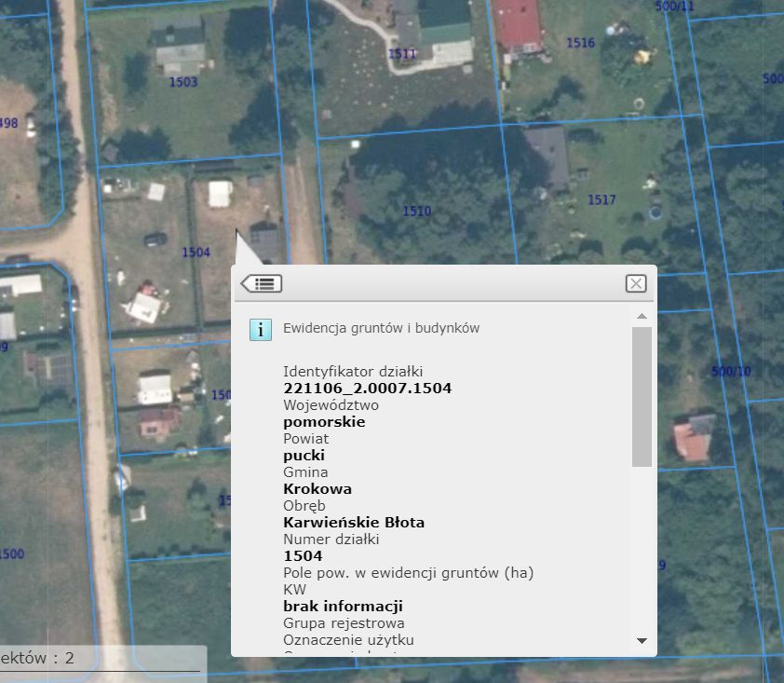Click the popup scrollbar down arrow
The width and height of the screenshot is (784, 683).
(642, 640)
